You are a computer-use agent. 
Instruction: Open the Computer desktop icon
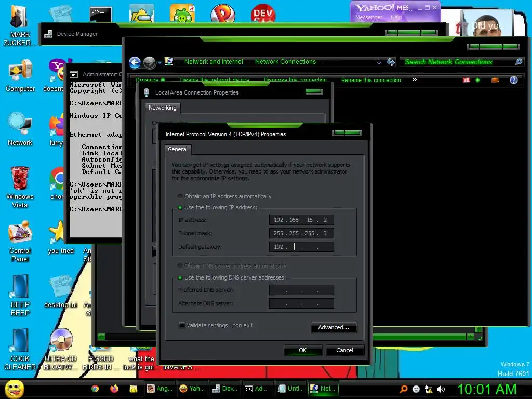pos(20,76)
